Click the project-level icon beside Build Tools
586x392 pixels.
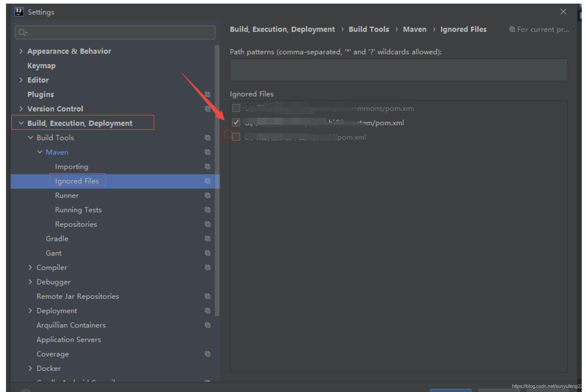pyautogui.click(x=207, y=138)
